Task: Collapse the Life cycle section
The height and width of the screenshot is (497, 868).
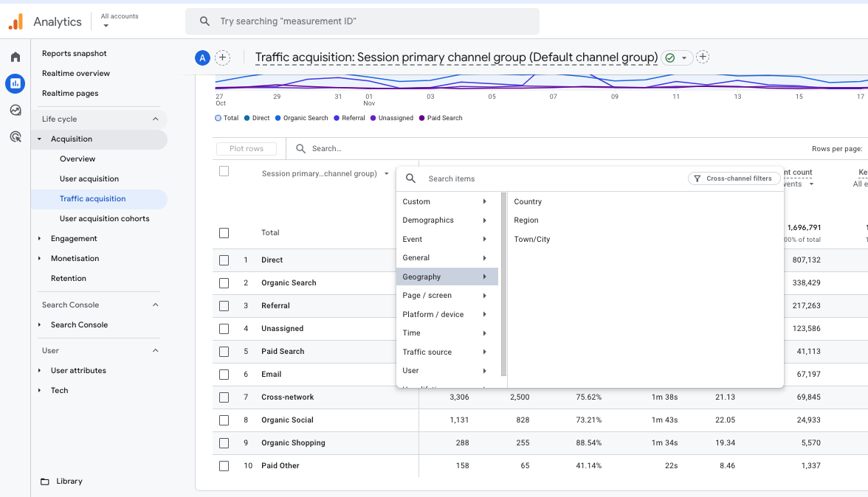Action: pyautogui.click(x=156, y=119)
